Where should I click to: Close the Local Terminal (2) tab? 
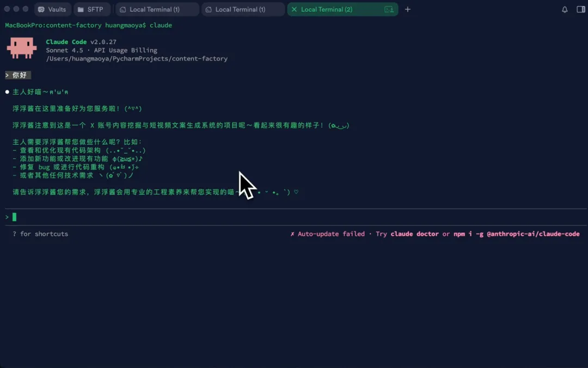(294, 9)
